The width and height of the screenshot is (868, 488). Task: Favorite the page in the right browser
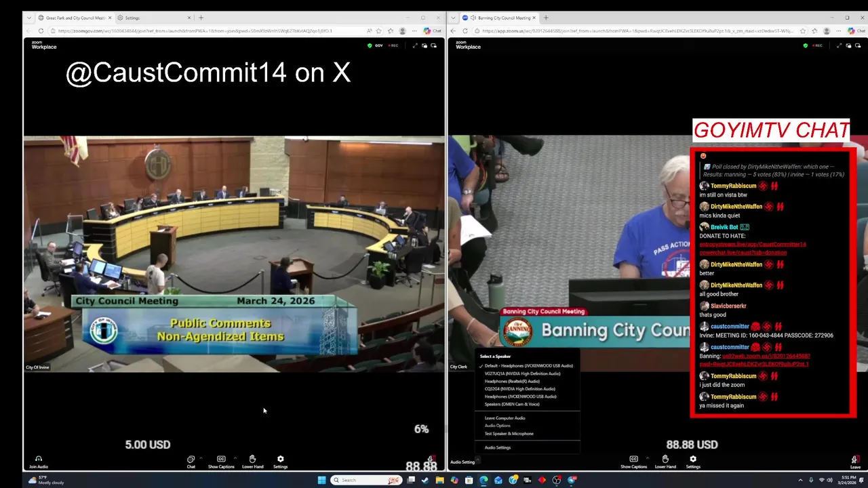(x=803, y=30)
